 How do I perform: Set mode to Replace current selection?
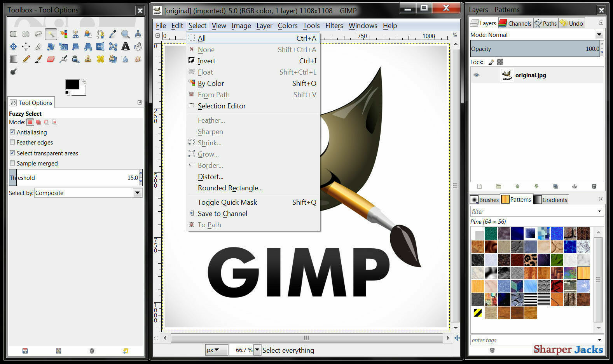[30, 122]
